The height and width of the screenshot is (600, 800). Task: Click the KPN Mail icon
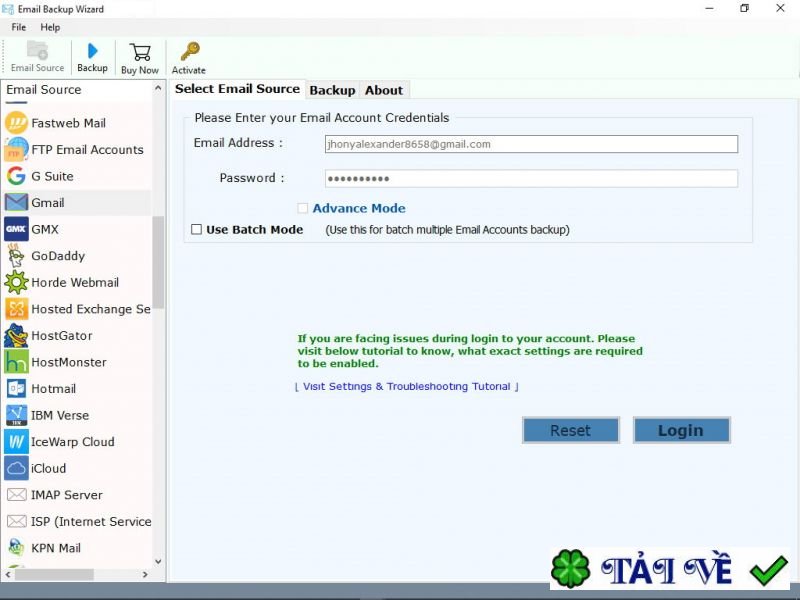(16, 547)
